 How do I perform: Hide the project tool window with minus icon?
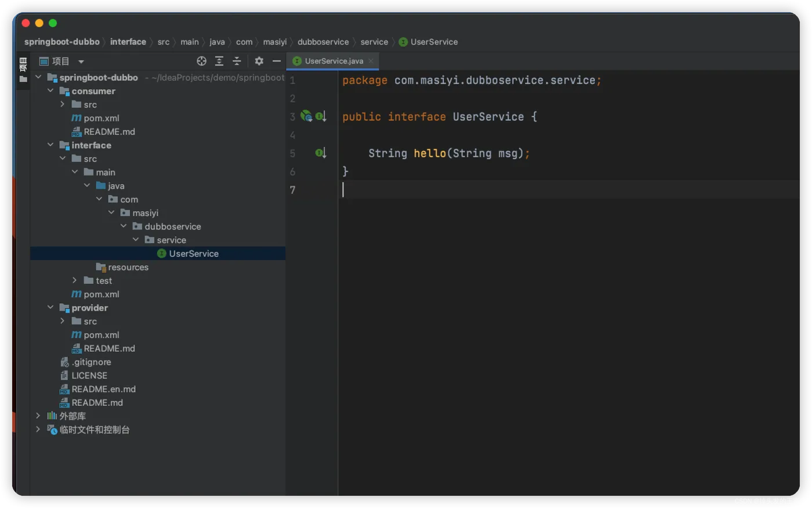(x=277, y=61)
